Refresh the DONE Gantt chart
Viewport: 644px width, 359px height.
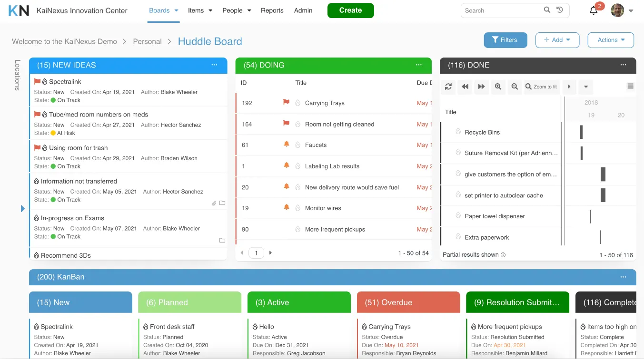pos(448,87)
